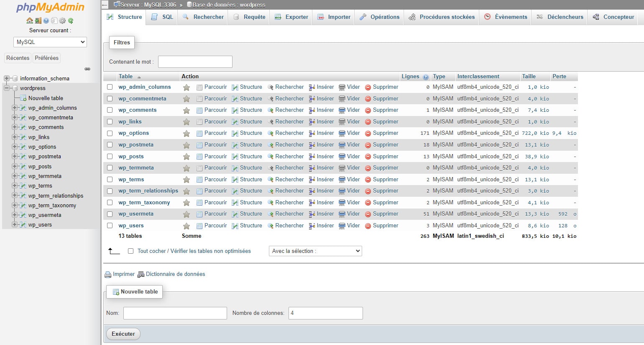Click the Rechercher icon in wp_postmeta row
The image size is (644, 345).
[271, 145]
